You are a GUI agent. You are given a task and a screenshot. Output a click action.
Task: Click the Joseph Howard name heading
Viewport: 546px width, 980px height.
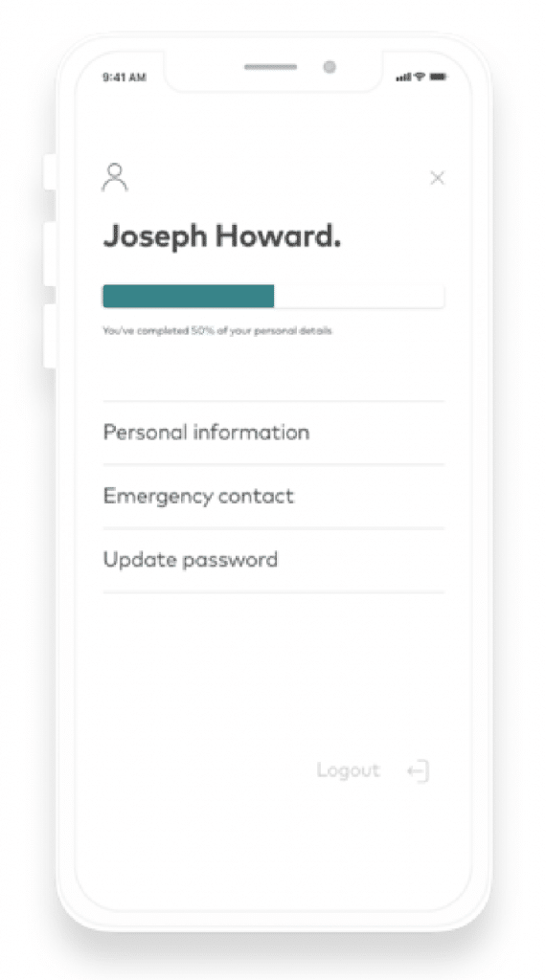222,236
